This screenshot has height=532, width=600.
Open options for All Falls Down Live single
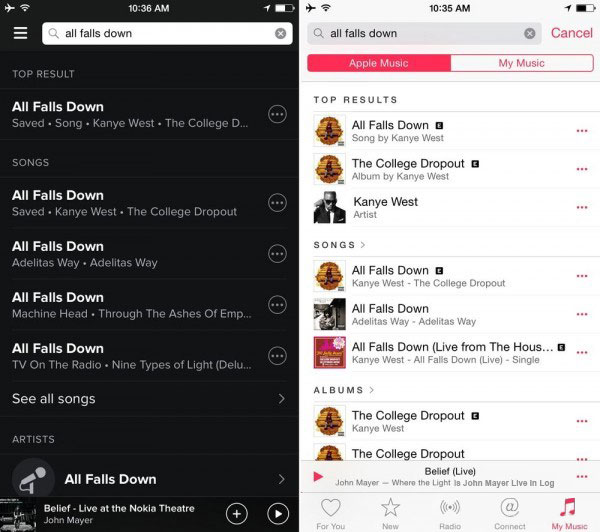(582, 352)
